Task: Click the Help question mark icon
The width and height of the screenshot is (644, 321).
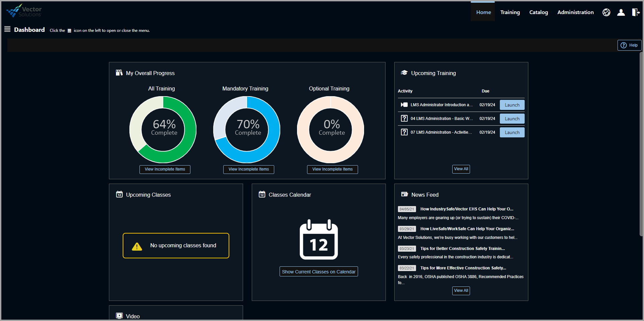Action: point(624,45)
